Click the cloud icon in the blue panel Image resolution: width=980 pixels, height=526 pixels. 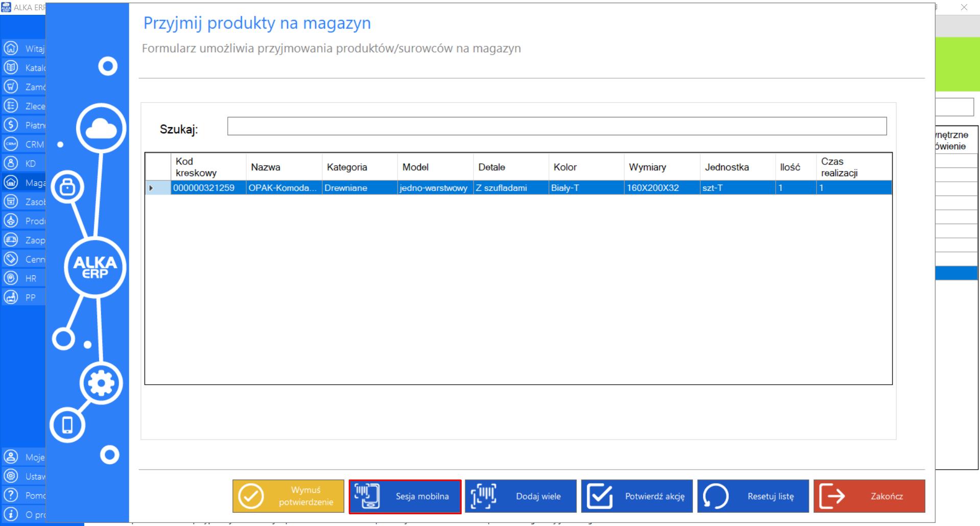[x=101, y=129]
